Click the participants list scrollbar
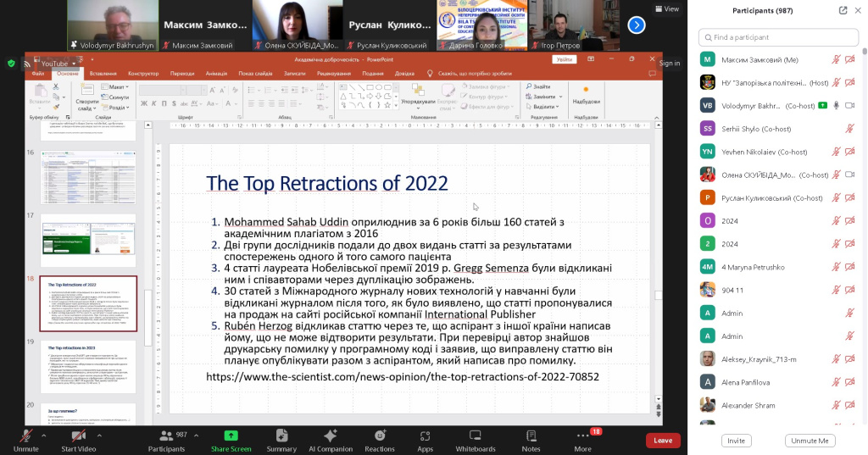868x455 pixels. [864, 51]
